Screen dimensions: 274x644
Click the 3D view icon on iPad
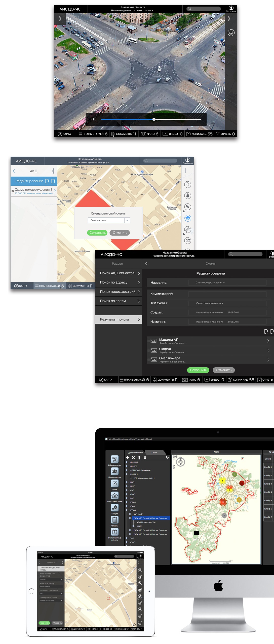pos(140,623)
